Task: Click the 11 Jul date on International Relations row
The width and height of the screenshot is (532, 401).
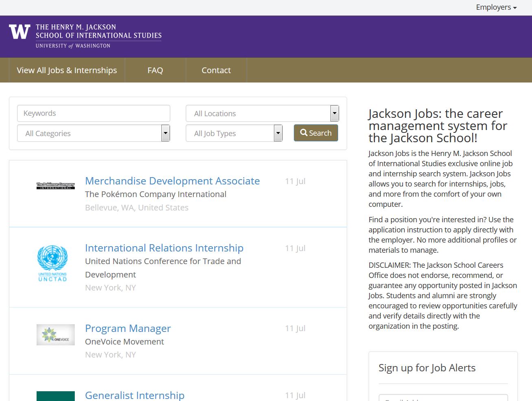Action: tap(295, 248)
